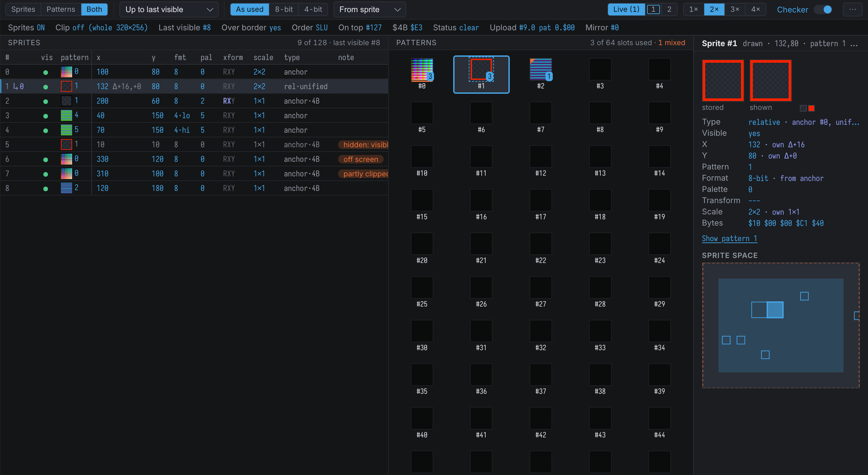Open the more options ellipsis button
868x475 pixels.
(x=853, y=9)
